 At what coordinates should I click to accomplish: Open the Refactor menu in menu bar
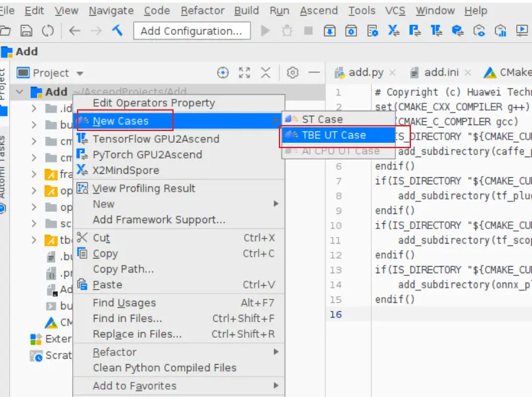coord(203,11)
